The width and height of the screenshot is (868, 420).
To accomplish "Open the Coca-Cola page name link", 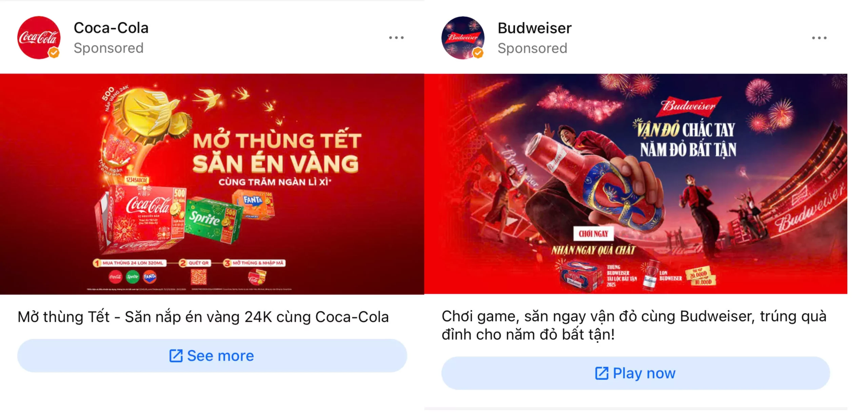I will coord(111,28).
